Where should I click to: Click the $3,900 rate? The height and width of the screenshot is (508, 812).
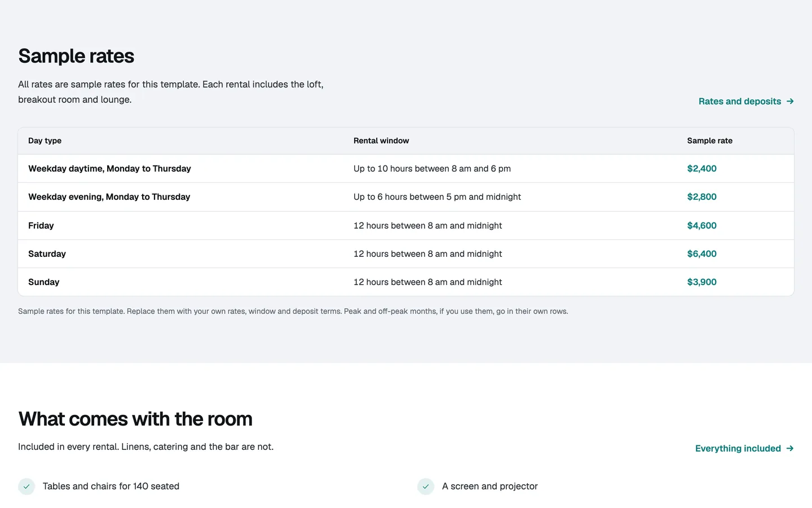coord(702,282)
